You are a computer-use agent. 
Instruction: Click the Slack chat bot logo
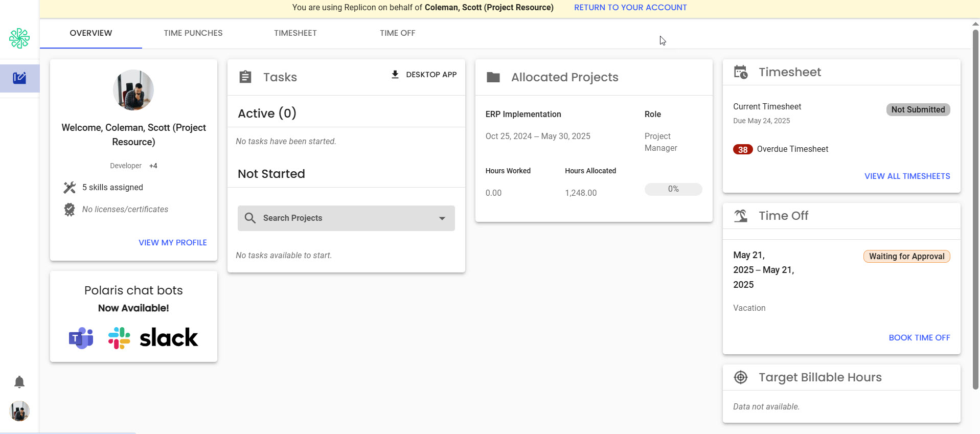(x=153, y=338)
